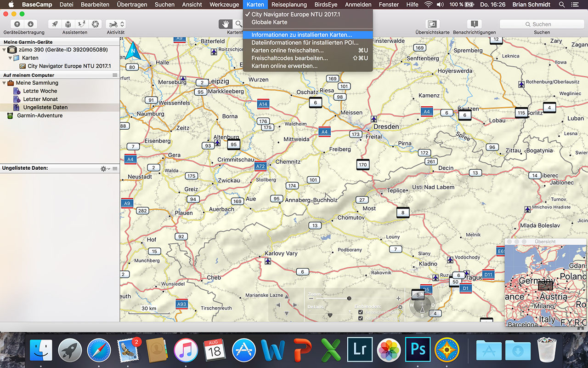
Task: Uncheck the Karten-Overlays checkbox
Action: [361, 318]
